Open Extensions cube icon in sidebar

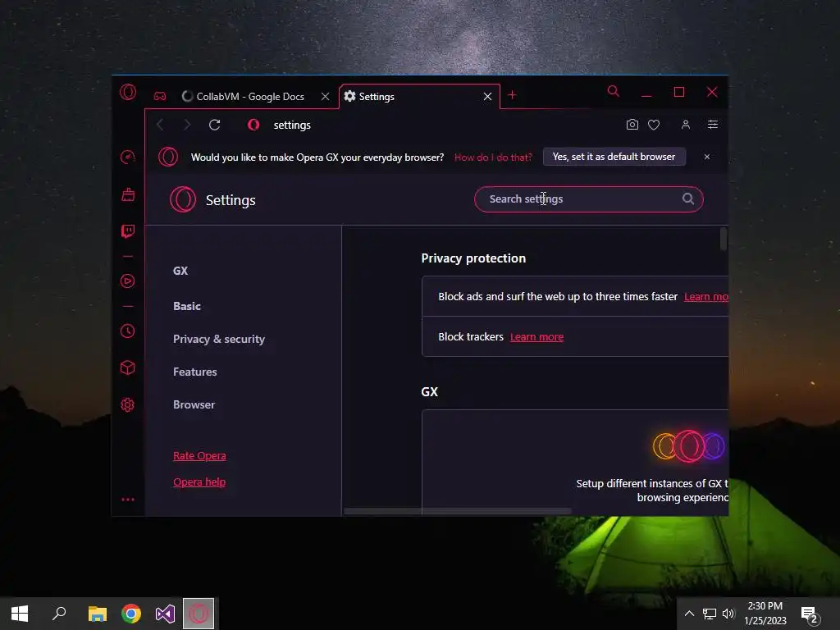[127, 367]
